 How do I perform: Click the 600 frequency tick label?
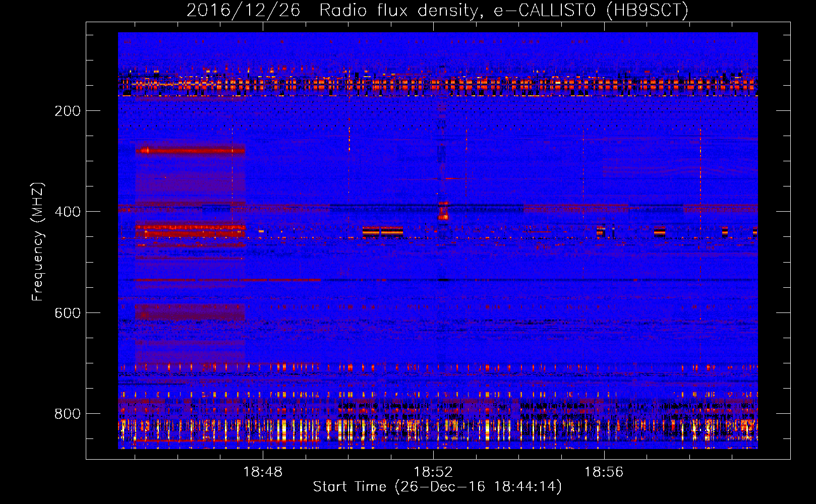(68, 313)
